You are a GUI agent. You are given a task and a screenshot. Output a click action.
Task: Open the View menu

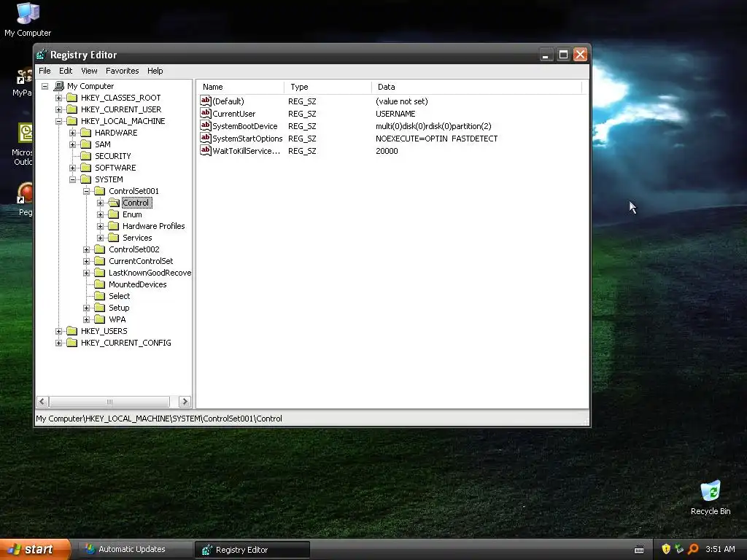click(89, 71)
